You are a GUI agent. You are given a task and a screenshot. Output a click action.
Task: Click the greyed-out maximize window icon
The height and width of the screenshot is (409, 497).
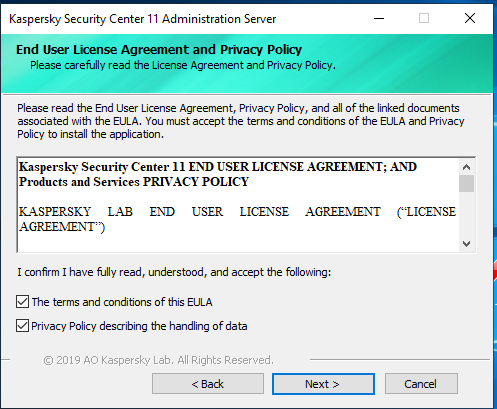coord(424,18)
